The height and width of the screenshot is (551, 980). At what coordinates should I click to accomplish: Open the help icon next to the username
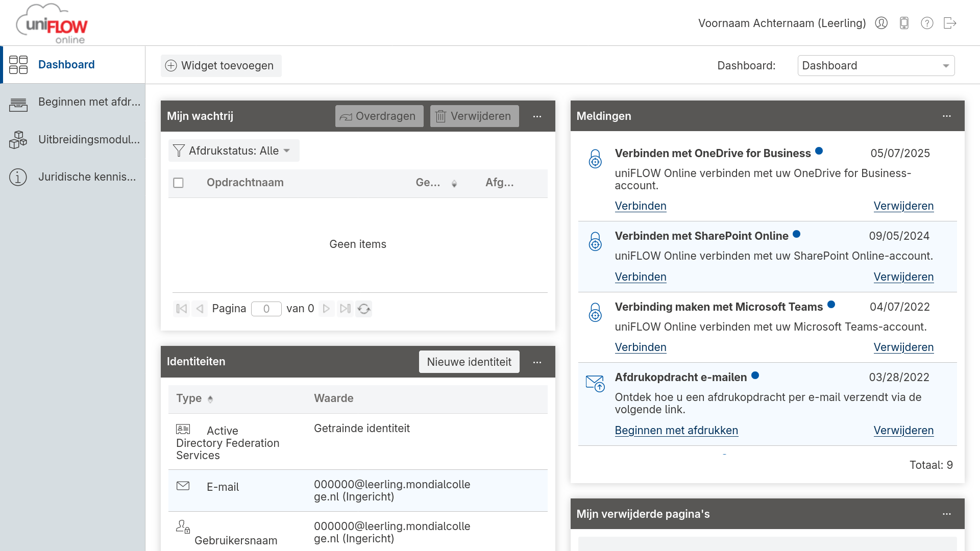click(x=927, y=23)
